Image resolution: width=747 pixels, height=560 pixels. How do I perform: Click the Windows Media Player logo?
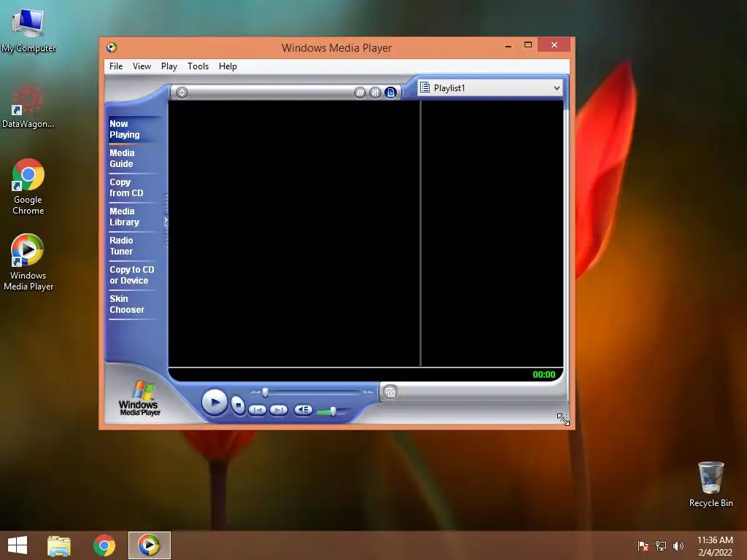click(139, 398)
